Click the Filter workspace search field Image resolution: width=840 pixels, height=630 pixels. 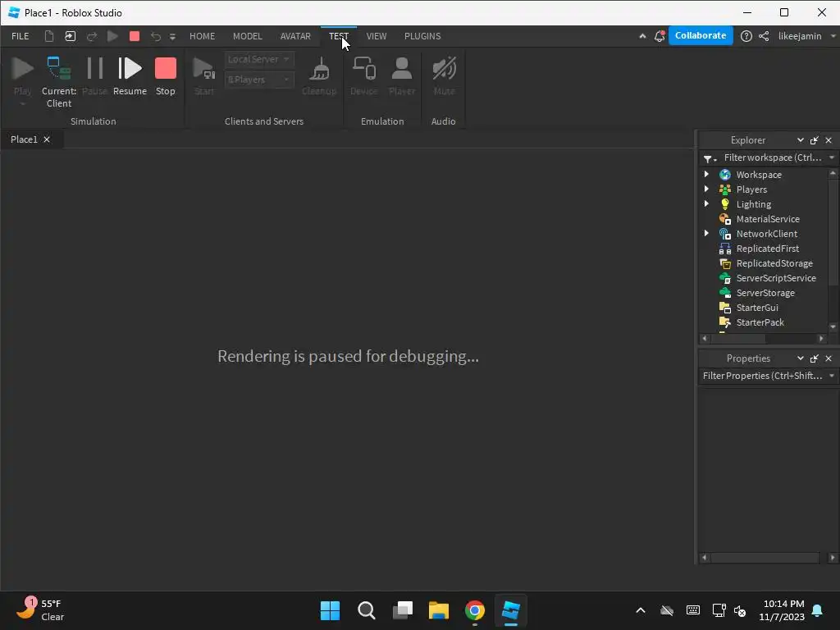773,157
